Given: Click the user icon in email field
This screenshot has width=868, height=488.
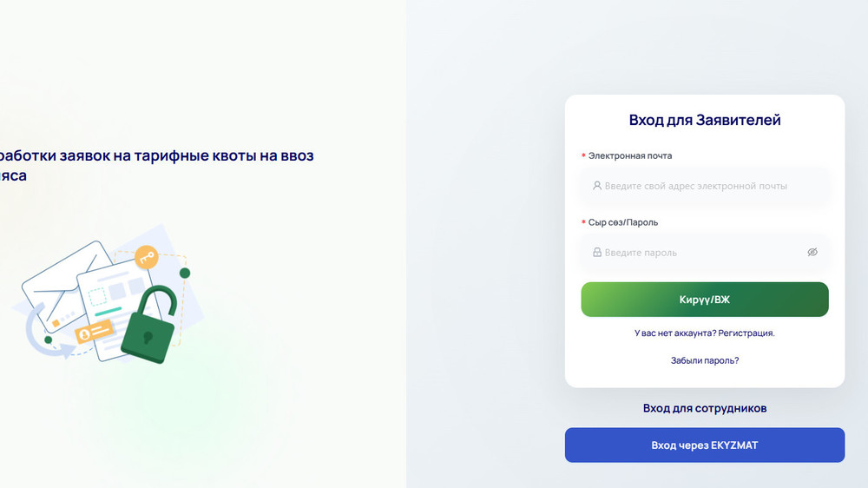Looking at the screenshot, I should tap(597, 186).
